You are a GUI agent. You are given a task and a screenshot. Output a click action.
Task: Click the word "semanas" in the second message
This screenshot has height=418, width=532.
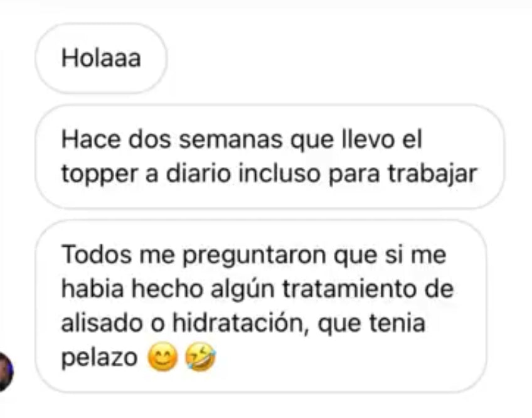tap(231, 139)
